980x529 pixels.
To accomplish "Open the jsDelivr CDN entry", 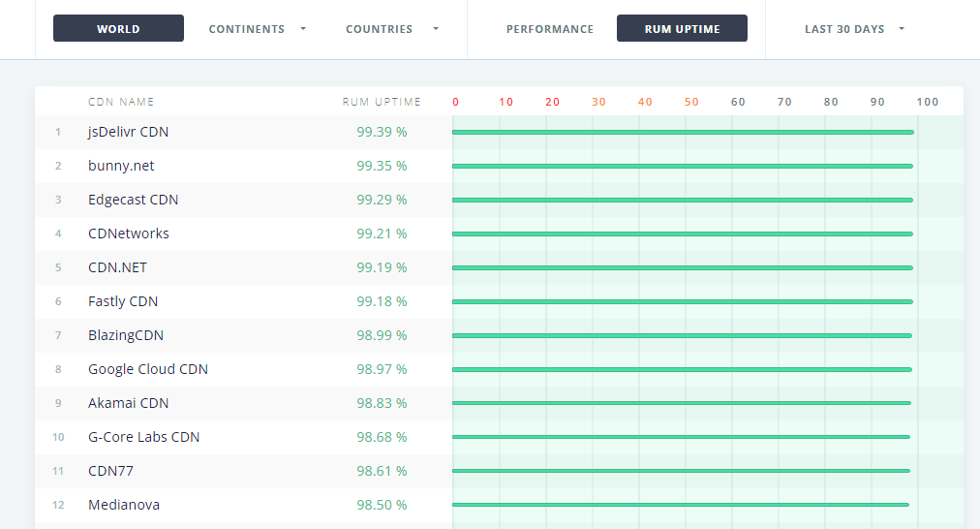I will [x=128, y=132].
